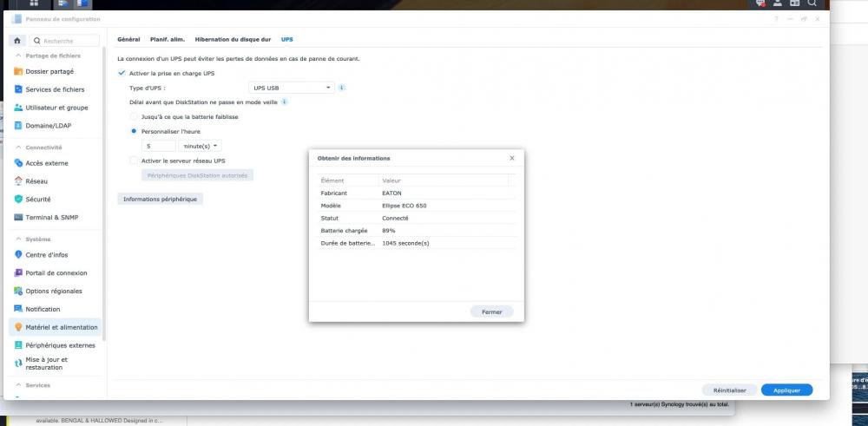This screenshot has height=426, width=868.
Task: Open Dossier partagé folder icon
Action: (x=18, y=71)
